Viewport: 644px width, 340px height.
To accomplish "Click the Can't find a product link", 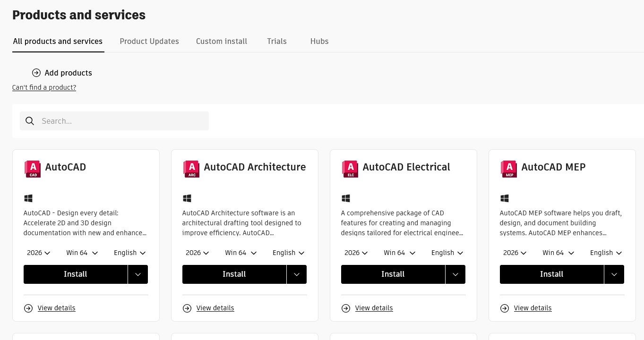I will click(x=44, y=87).
